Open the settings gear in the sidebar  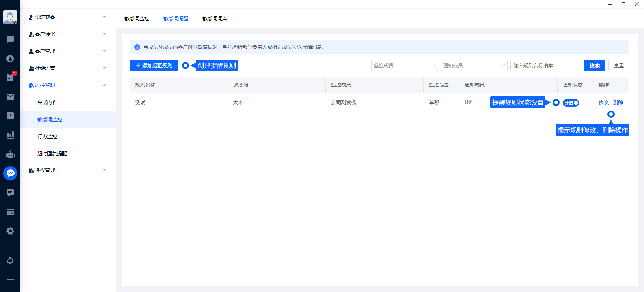tap(10, 231)
